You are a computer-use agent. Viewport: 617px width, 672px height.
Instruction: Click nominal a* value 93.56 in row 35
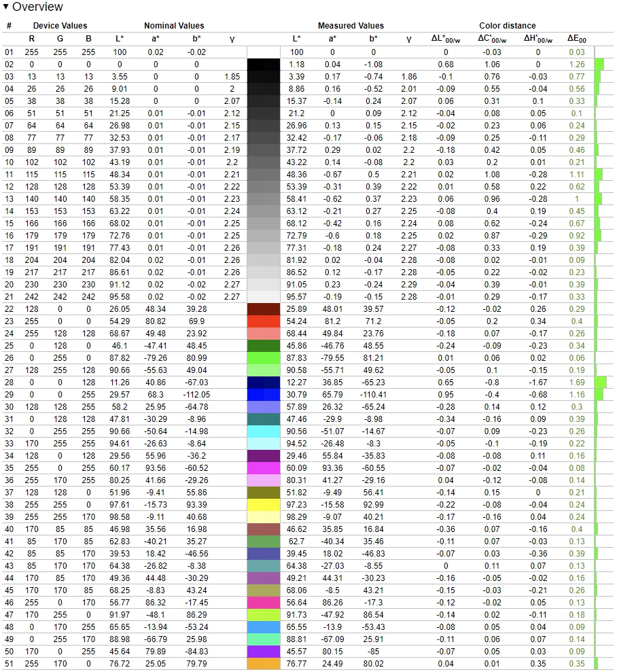(x=156, y=468)
